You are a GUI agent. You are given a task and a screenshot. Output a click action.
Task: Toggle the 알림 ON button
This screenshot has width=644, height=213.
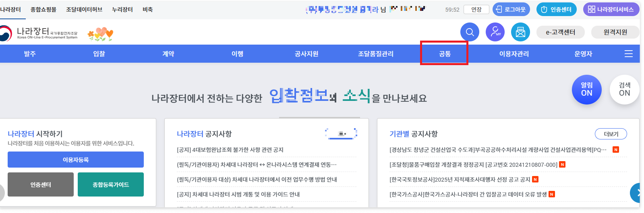tap(587, 90)
